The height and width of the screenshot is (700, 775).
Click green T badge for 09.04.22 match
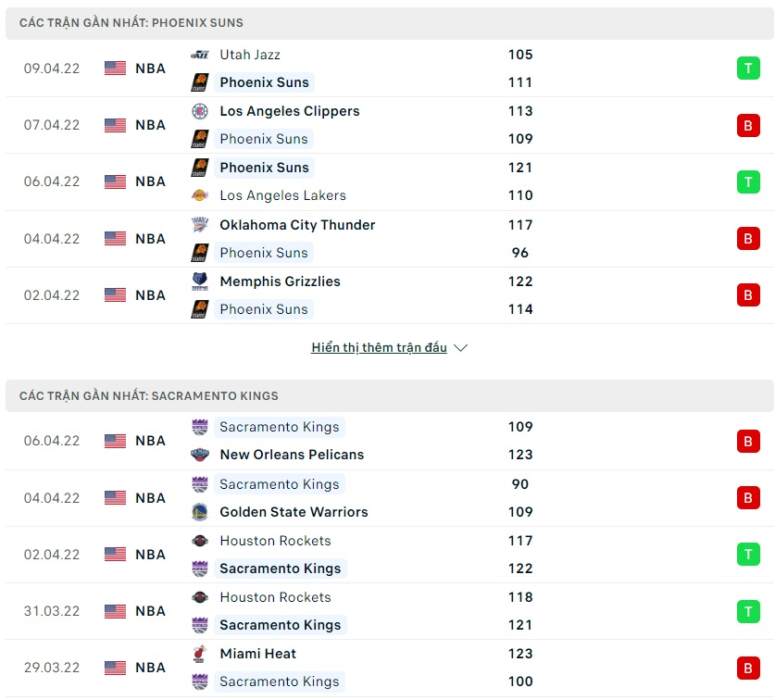pyautogui.click(x=748, y=69)
